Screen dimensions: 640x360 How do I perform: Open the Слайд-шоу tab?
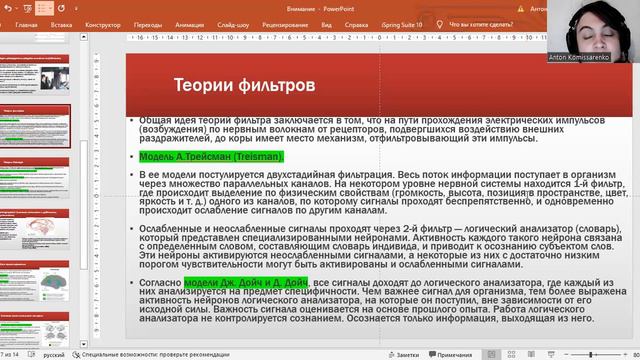tap(233, 25)
